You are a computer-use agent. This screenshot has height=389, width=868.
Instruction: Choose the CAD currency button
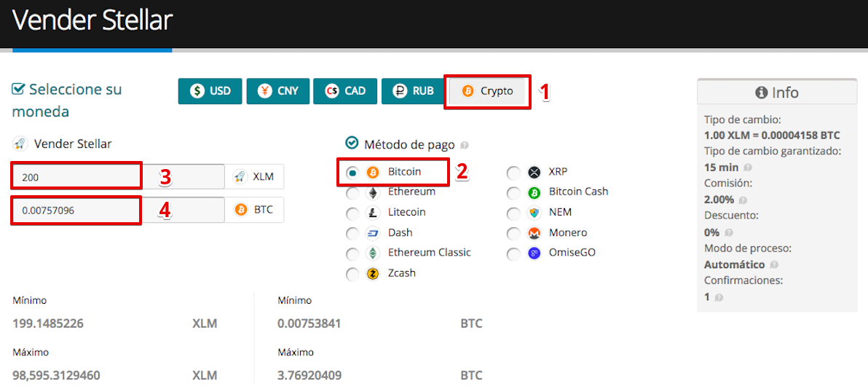click(x=345, y=91)
